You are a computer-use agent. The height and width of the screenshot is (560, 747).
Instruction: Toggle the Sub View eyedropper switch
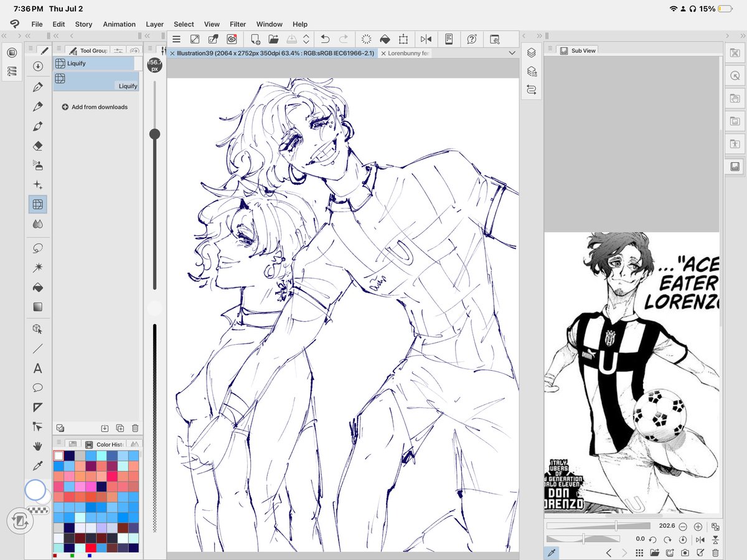point(552,553)
